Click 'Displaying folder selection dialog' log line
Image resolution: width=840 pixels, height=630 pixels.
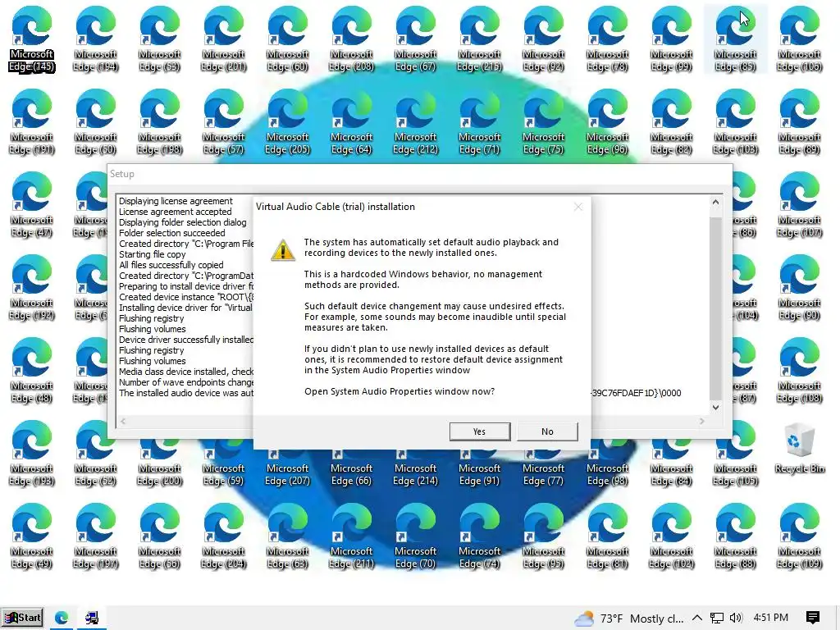pyautogui.click(x=183, y=222)
